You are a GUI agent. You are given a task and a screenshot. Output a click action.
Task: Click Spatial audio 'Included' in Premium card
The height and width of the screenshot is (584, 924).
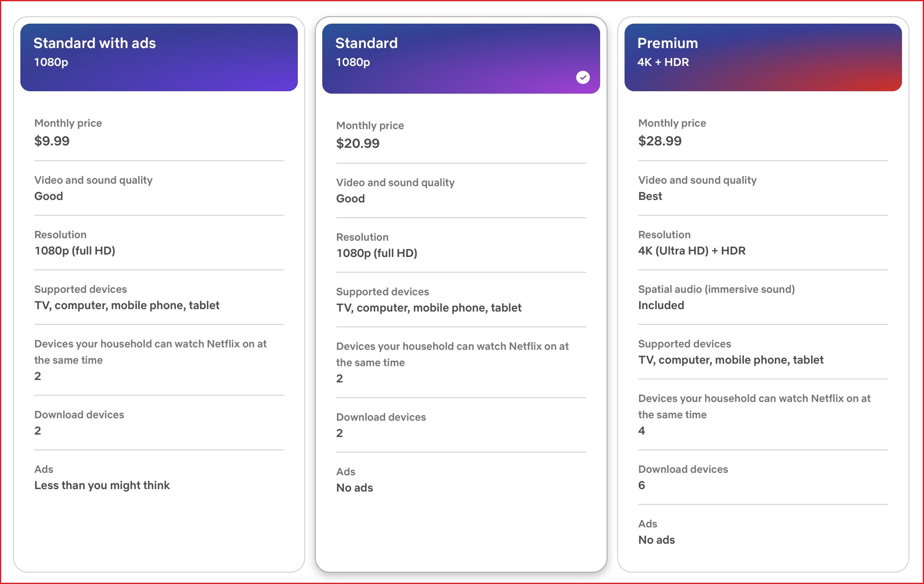tap(661, 305)
